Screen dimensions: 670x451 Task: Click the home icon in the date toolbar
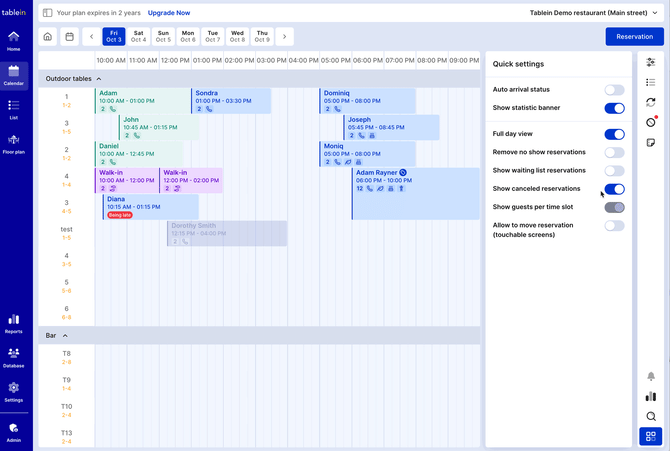click(x=47, y=37)
